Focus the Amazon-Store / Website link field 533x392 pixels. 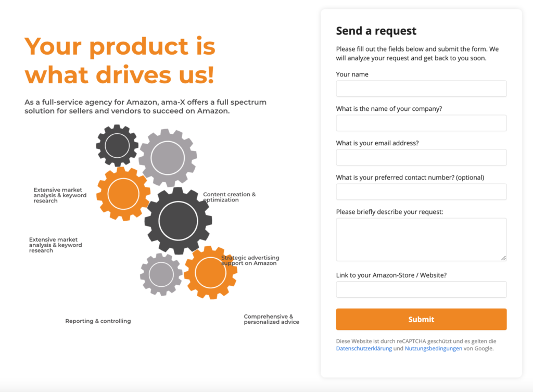point(421,289)
